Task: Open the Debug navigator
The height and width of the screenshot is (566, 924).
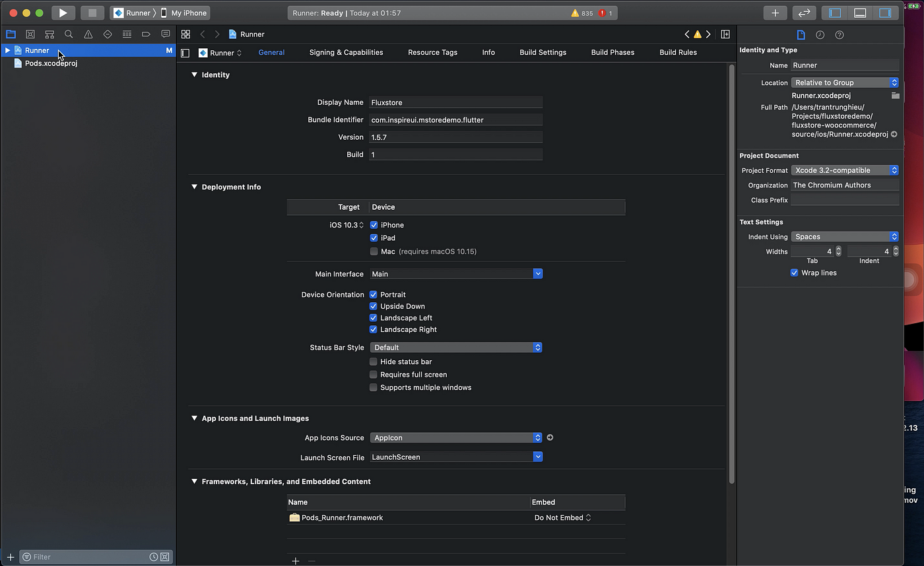Action: (x=127, y=34)
